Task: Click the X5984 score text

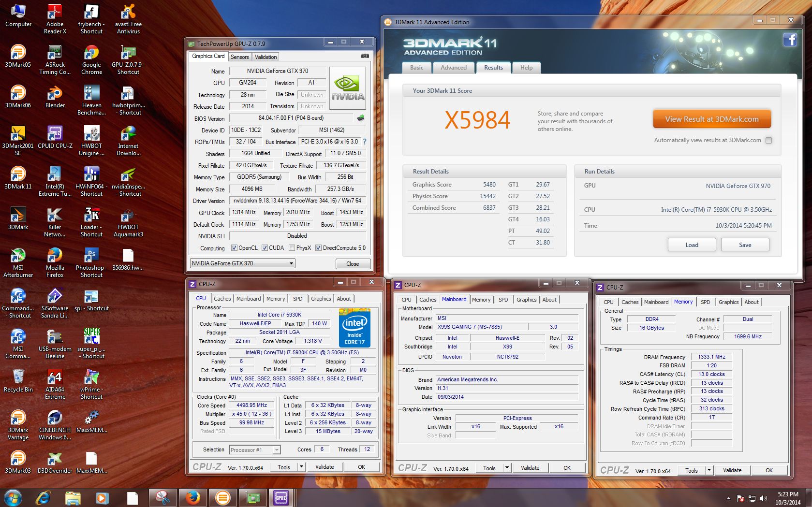Action: pos(477,120)
